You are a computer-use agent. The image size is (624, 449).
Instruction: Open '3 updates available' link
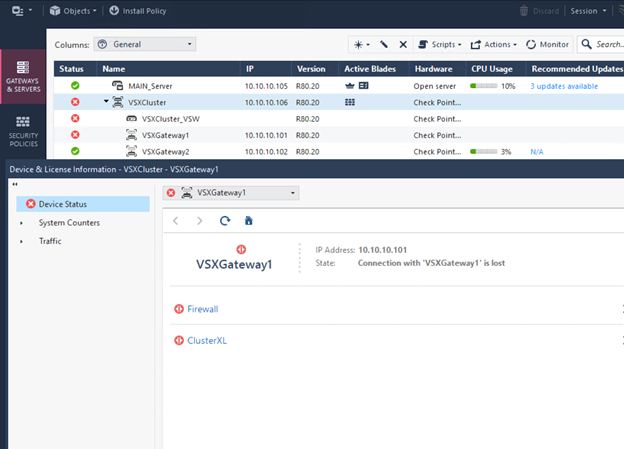pyautogui.click(x=564, y=86)
